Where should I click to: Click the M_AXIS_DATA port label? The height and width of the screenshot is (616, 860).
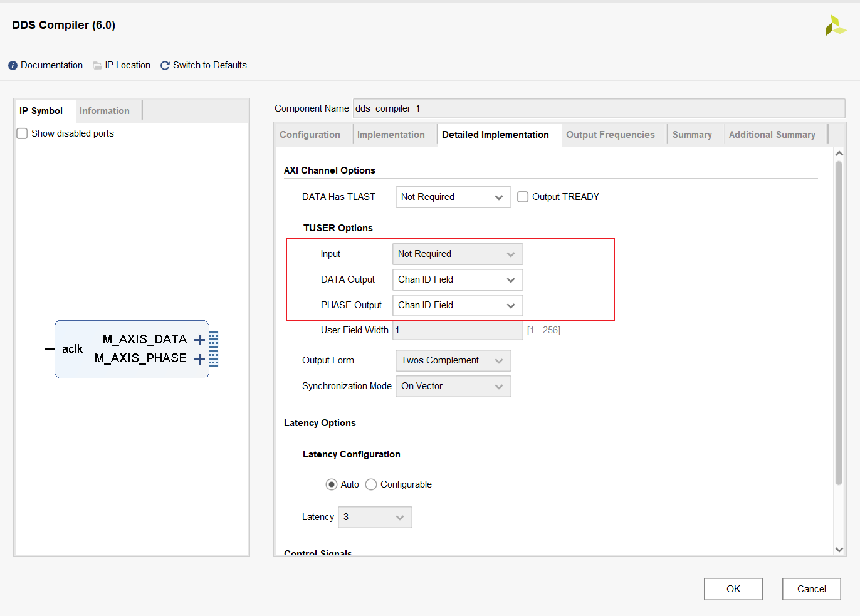point(145,339)
